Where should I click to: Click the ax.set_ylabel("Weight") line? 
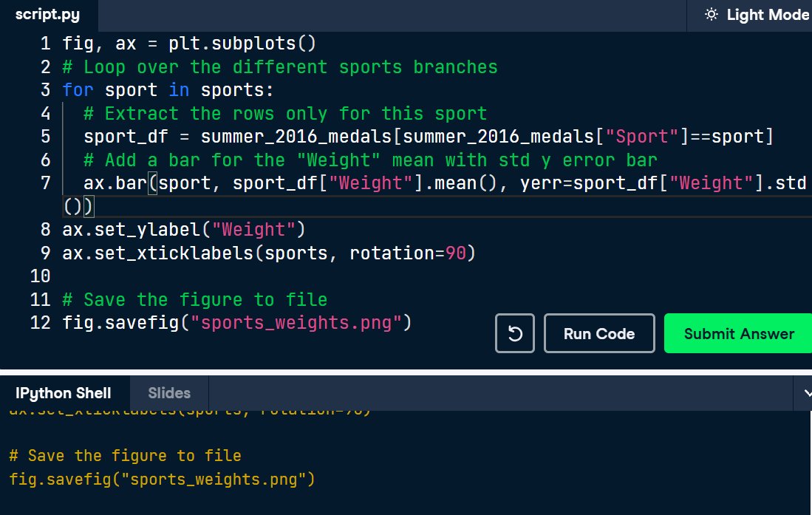point(184,230)
